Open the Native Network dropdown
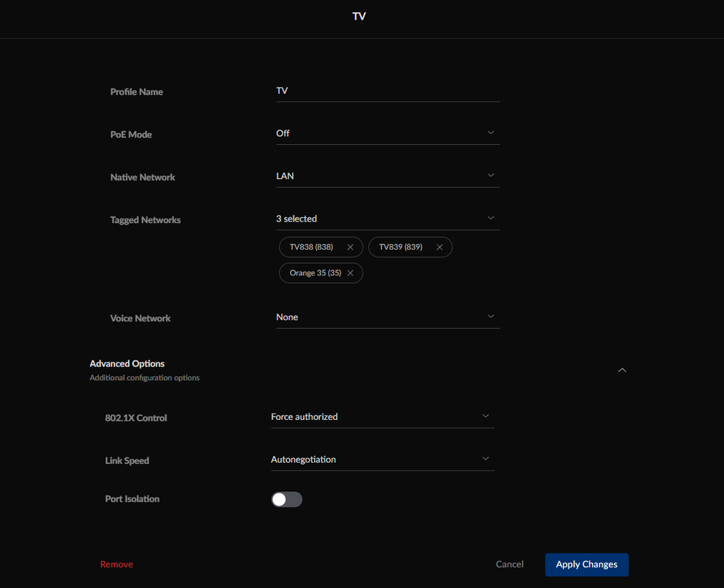724x588 pixels. pyautogui.click(x=387, y=176)
